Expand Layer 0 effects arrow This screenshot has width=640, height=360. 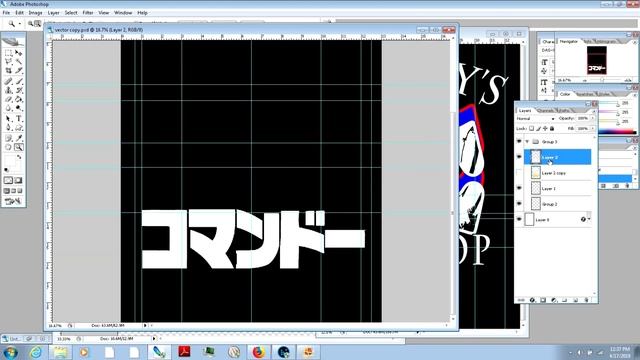[589, 219]
